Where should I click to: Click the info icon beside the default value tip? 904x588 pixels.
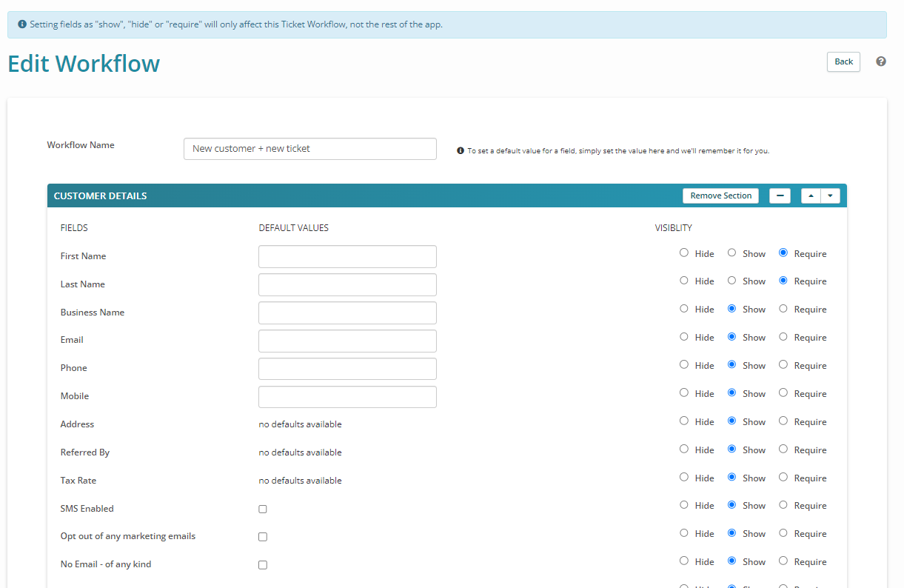click(460, 150)
